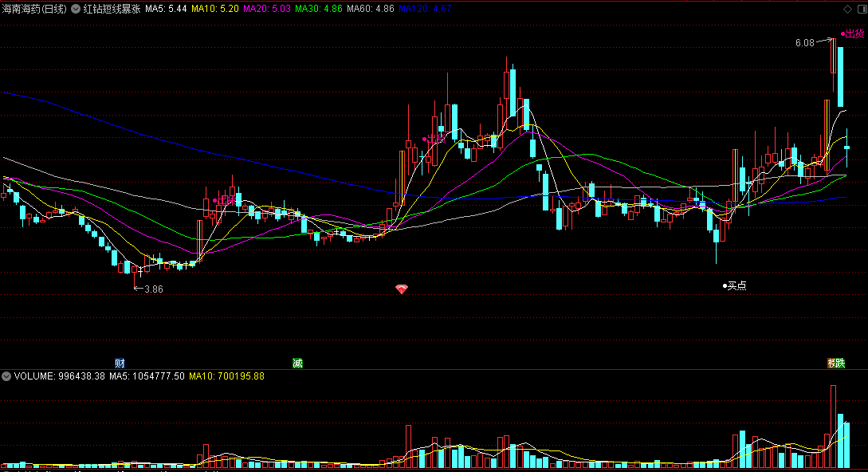Expand the VOLUME indicator dropdown arrow
Screen dimensions: 868x472
(x=6, y=376)
